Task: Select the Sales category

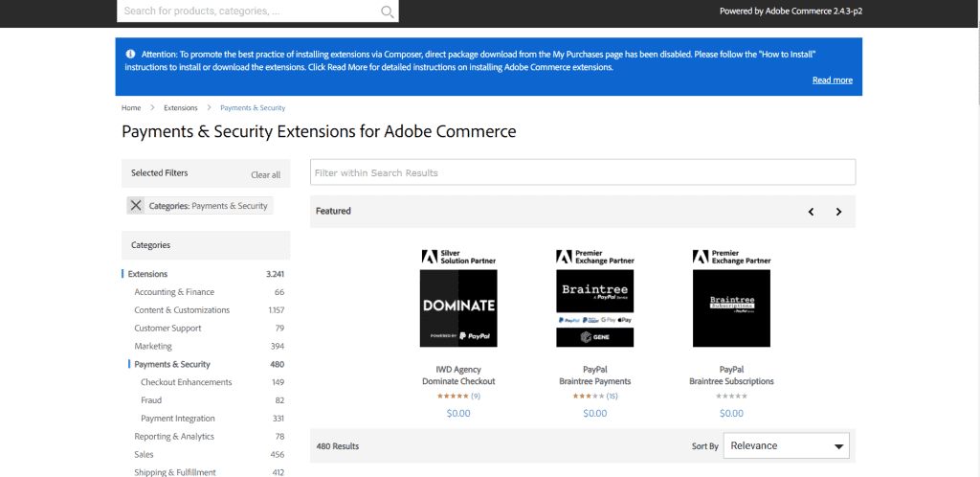Action: (144, 455)
